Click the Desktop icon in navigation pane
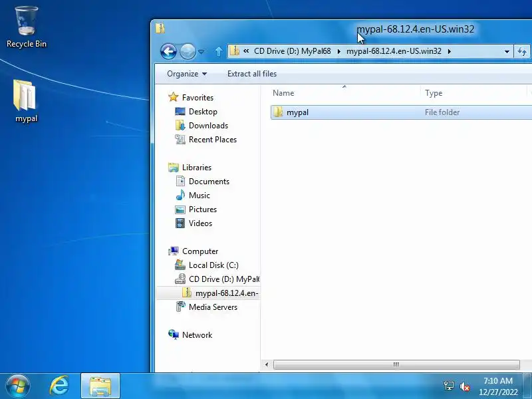The height and width of the screenshot is (399, 532). pos(180,111)
